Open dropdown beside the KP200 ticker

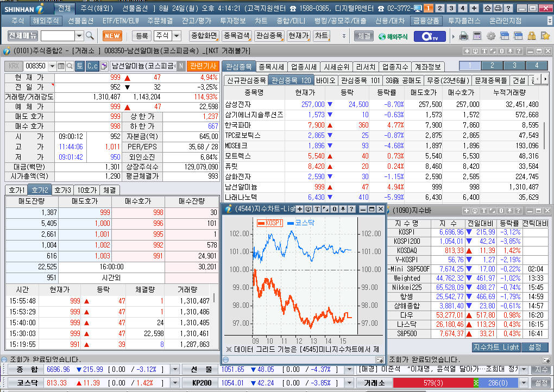coord(349,383)
